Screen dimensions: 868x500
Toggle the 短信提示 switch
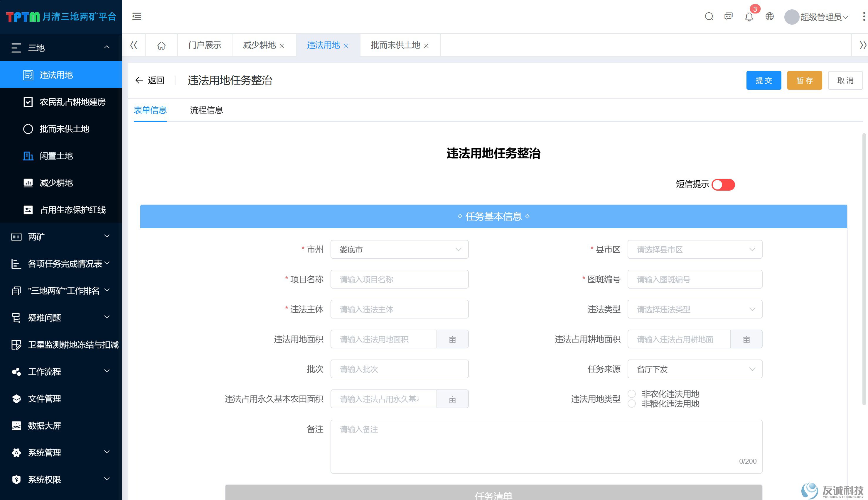723,185
